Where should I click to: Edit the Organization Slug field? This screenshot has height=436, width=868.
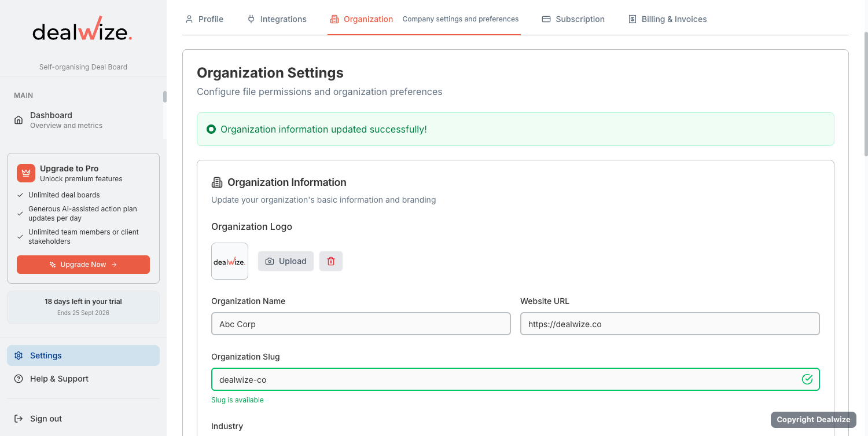coord(516,379)
